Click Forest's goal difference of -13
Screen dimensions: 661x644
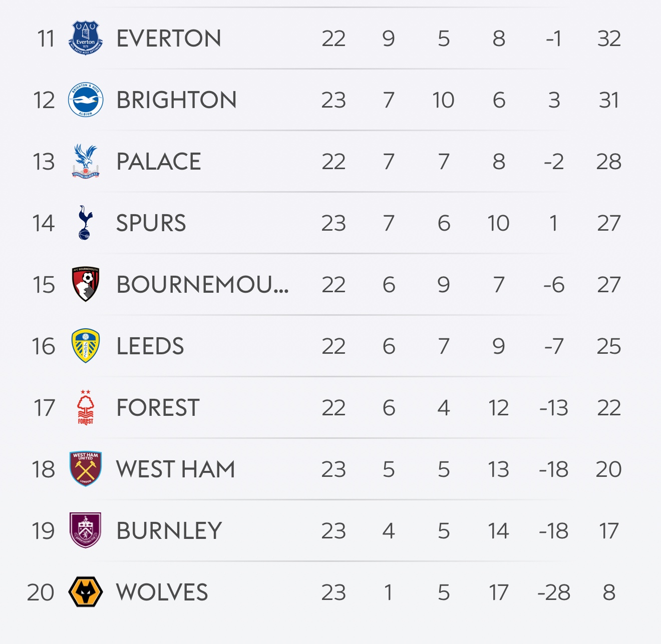[x=554, y=408]
